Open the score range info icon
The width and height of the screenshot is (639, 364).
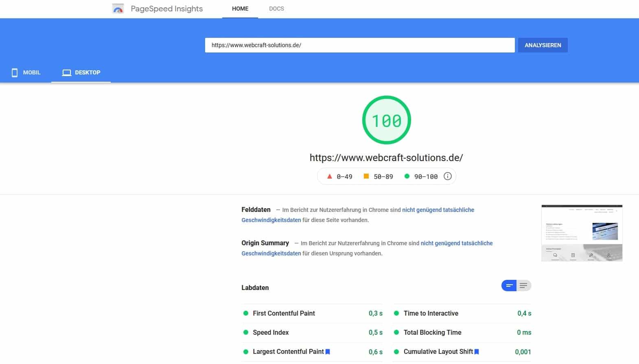(x=447, y=176)
